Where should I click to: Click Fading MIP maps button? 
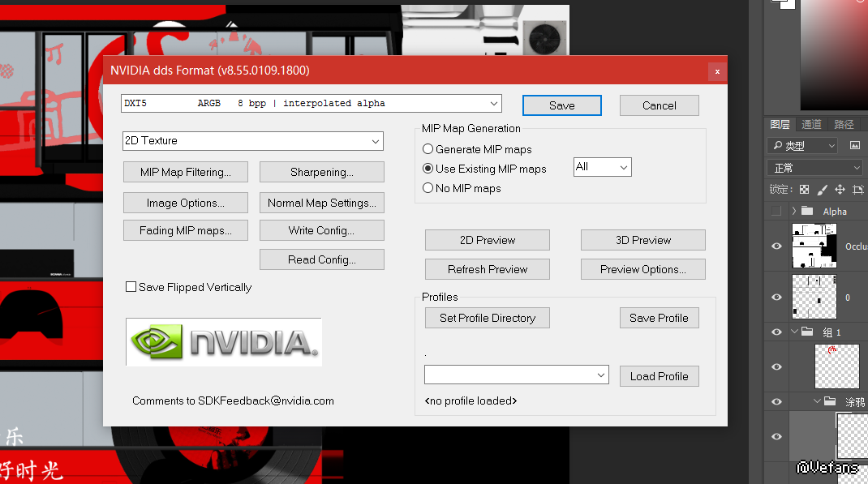(186, 231)
